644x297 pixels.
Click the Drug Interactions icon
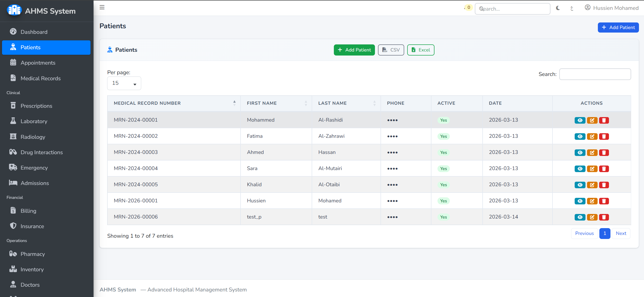pyautogui.click(x=13, y=152)
